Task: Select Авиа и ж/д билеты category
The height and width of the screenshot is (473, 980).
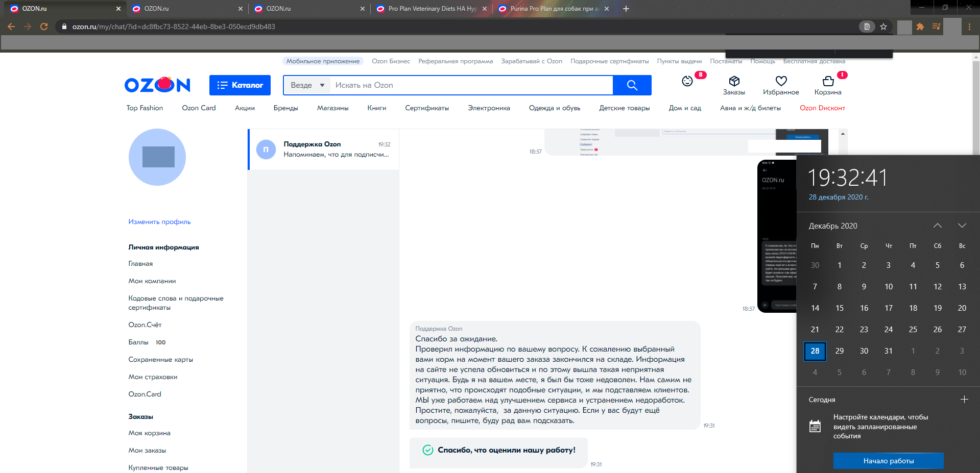Action: (x=750, y=108)
